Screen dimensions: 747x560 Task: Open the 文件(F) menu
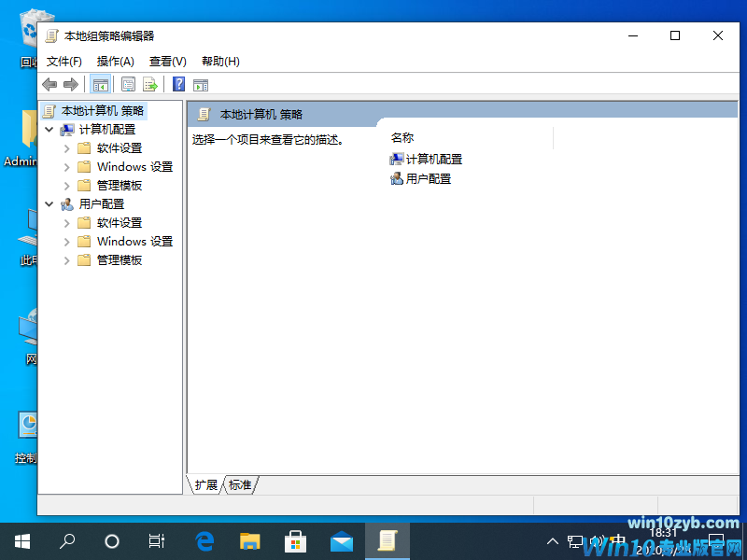(x=63, y=61)
